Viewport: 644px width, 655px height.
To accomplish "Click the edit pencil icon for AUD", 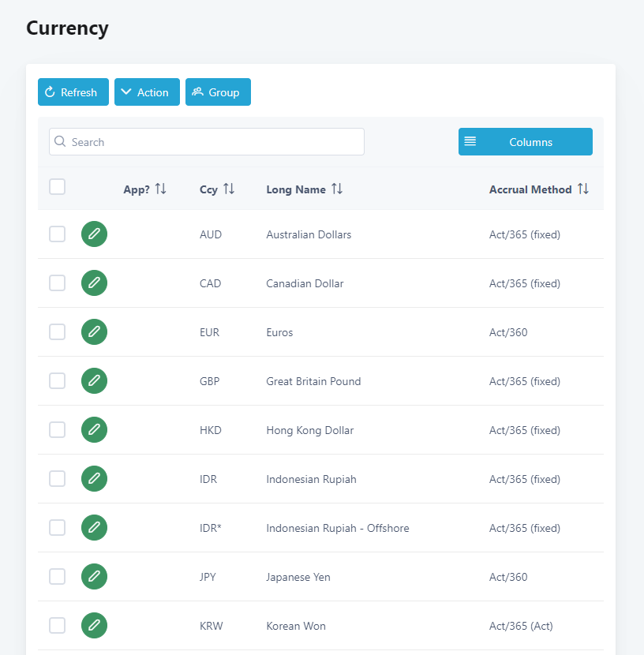I will pos(94,234).
